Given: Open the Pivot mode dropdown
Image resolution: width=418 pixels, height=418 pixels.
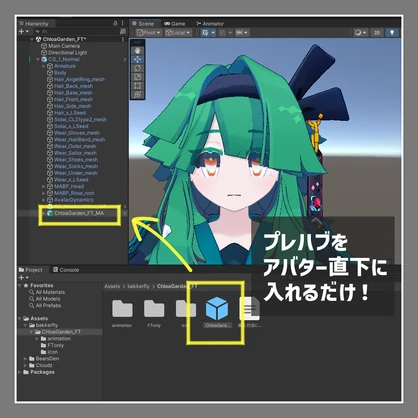Looking at the screenshot, I should pos(149,32).
